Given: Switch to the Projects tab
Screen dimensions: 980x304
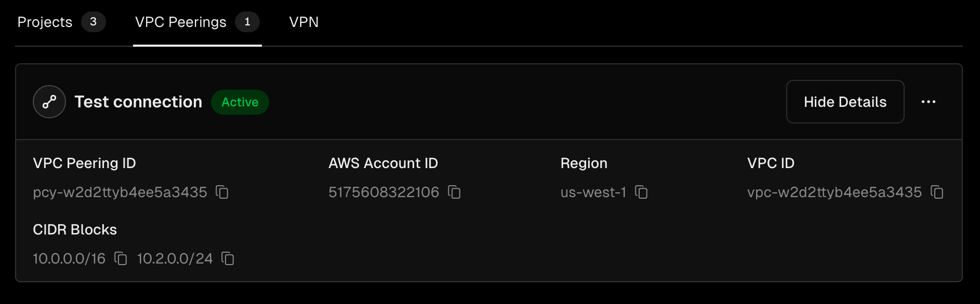Looking at the screenshot, I should click(x=44, y=22).
